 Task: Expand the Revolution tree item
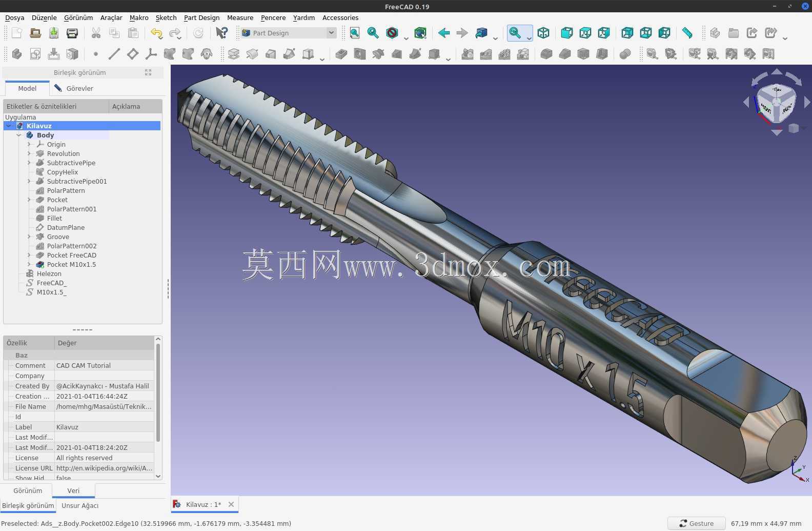click(29, 153)
